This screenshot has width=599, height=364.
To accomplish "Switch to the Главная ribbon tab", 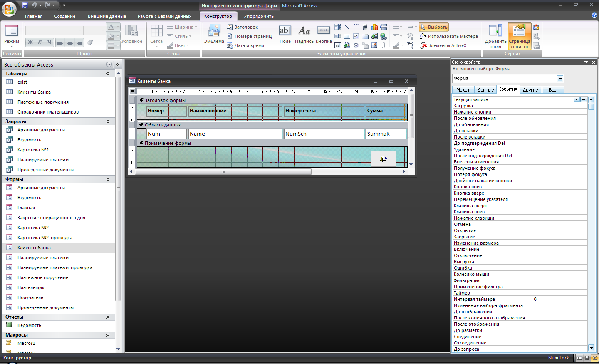I will (x=34, y=16).
